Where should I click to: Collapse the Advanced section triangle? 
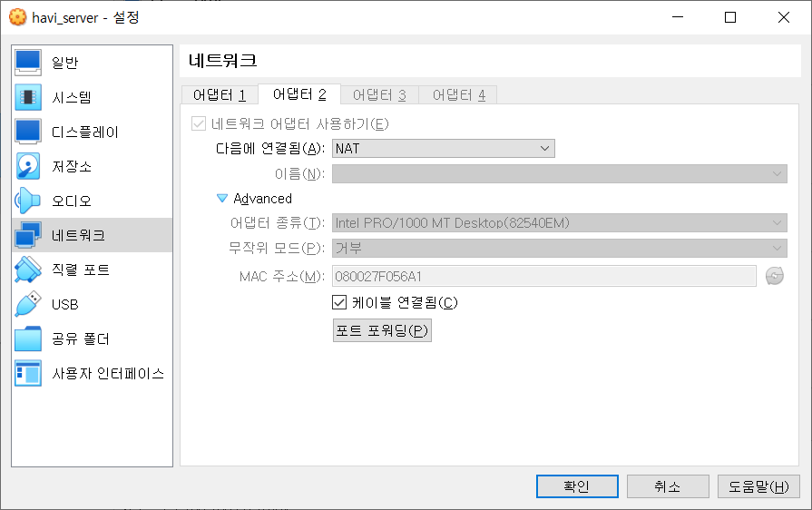tap(222, 199)
